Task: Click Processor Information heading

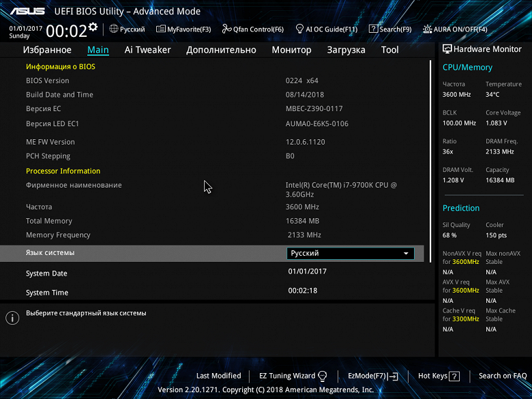Action: pos(63,171)
